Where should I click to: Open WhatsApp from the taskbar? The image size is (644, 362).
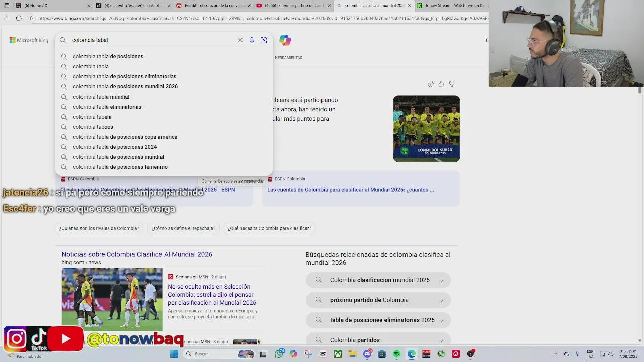click(279, 354)
